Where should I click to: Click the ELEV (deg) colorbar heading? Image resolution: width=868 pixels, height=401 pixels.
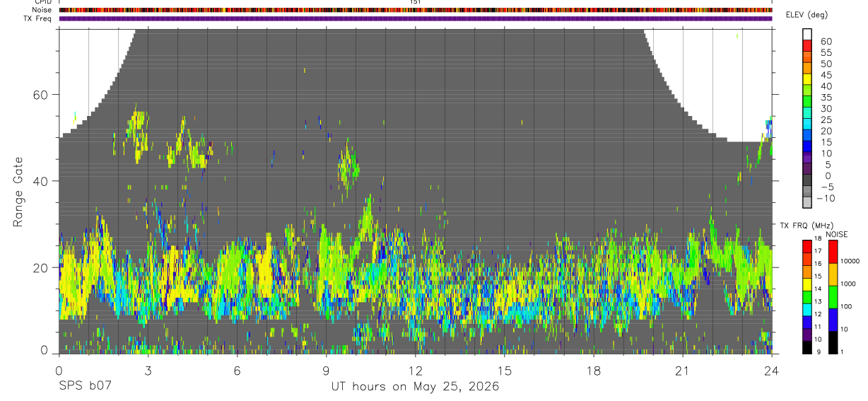pos(807,15)
